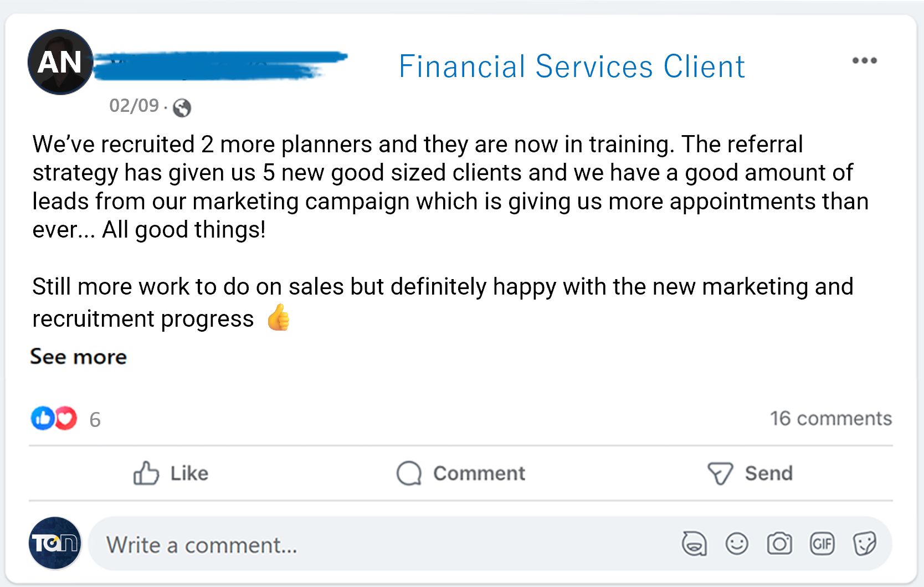Open the 16 comments link
The width and height of the screenshot is (924, 587).
830,418
